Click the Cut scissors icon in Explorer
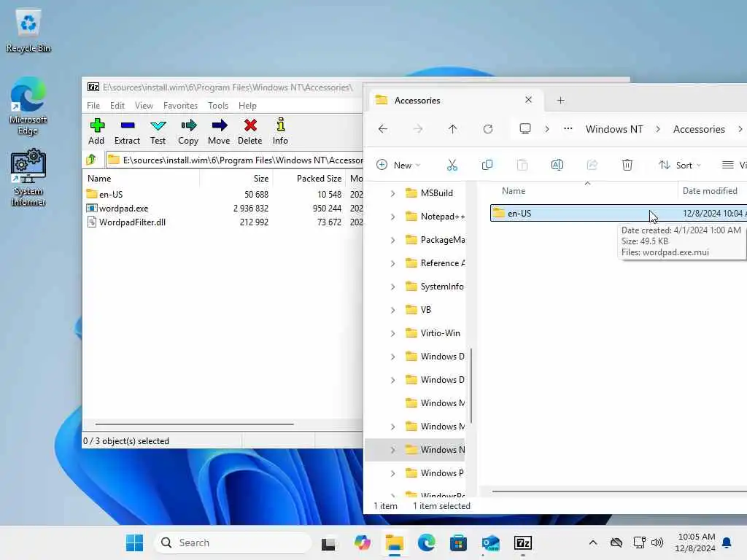The image size is (747, 560). pyautogui.click(x=452, y=166)
